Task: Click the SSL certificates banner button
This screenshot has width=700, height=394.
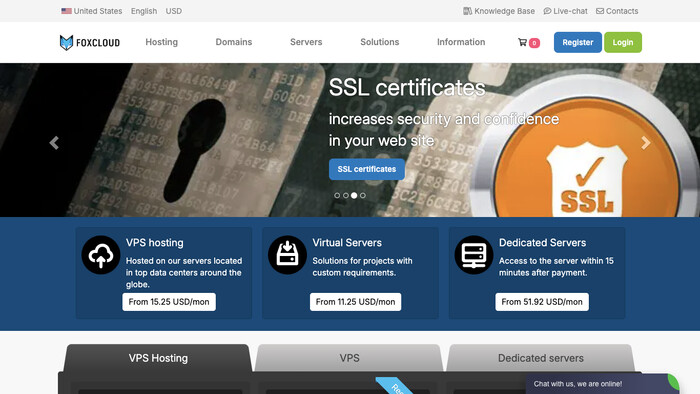Action: coord(367,169)
